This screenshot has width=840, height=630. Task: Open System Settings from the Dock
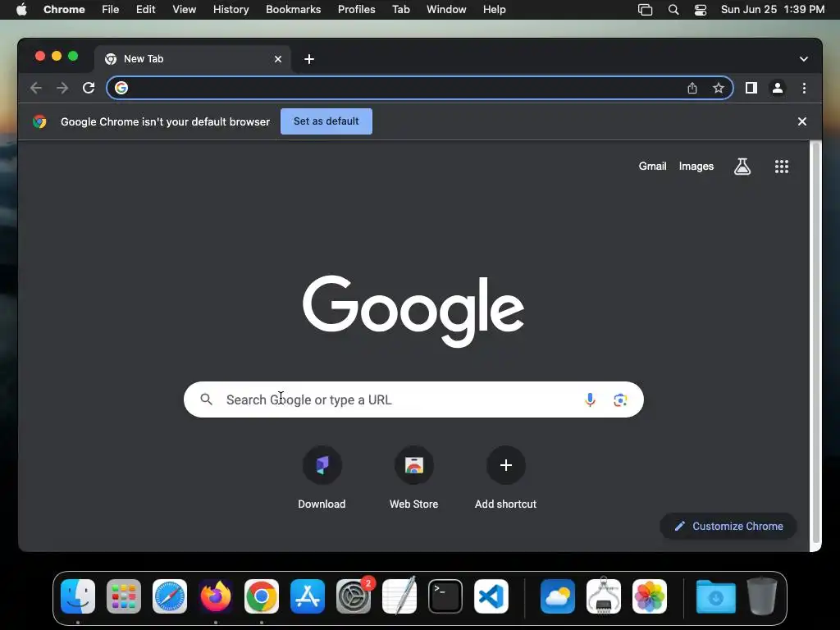[x=354, y=596]
